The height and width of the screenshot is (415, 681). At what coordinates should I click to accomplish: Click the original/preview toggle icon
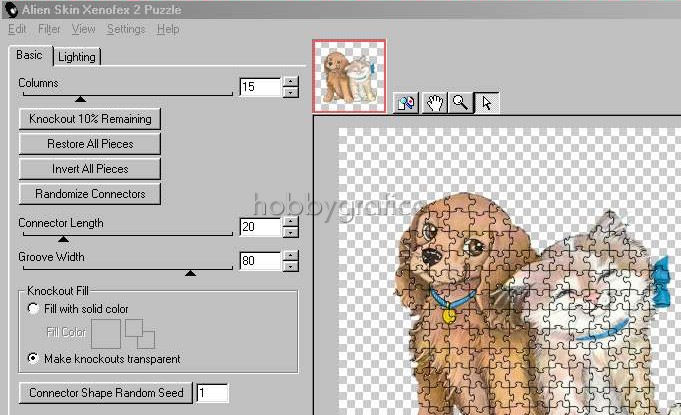point(406,103)
